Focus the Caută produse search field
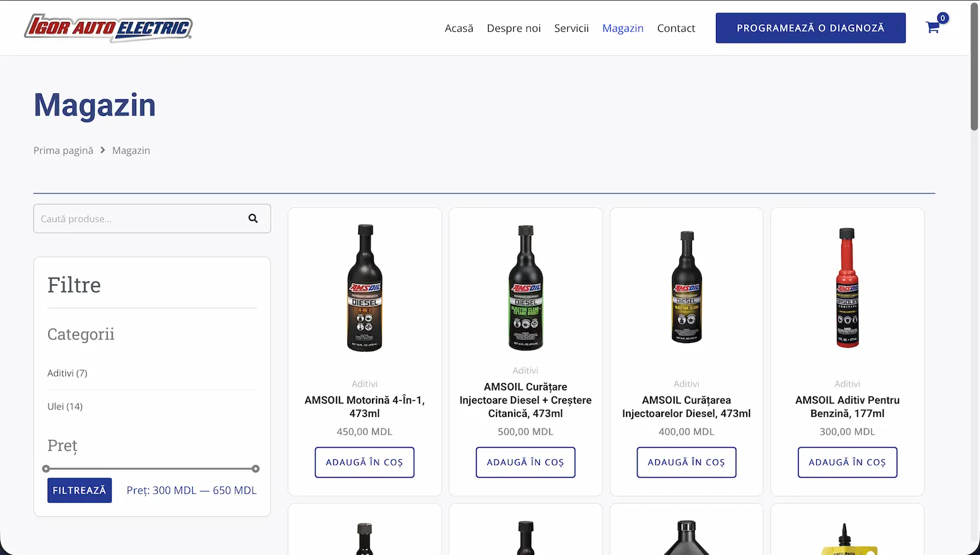Image resolution: width=980 pixels, height=555 pixels. [152, 219]
